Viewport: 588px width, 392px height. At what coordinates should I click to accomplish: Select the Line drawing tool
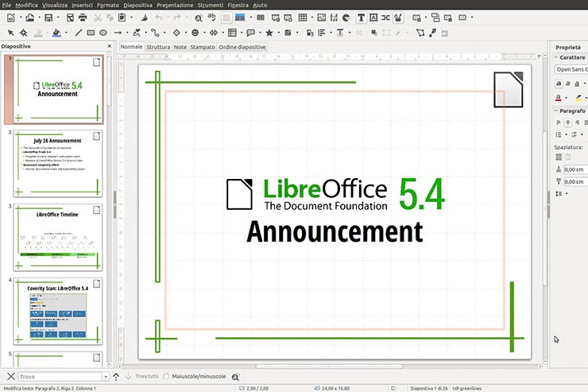click(77, 33)
